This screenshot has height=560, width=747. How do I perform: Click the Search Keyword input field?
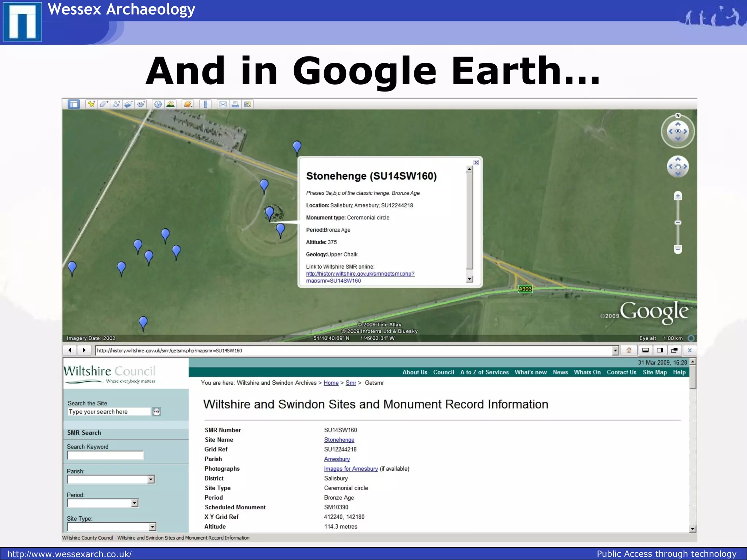[105, 455]
